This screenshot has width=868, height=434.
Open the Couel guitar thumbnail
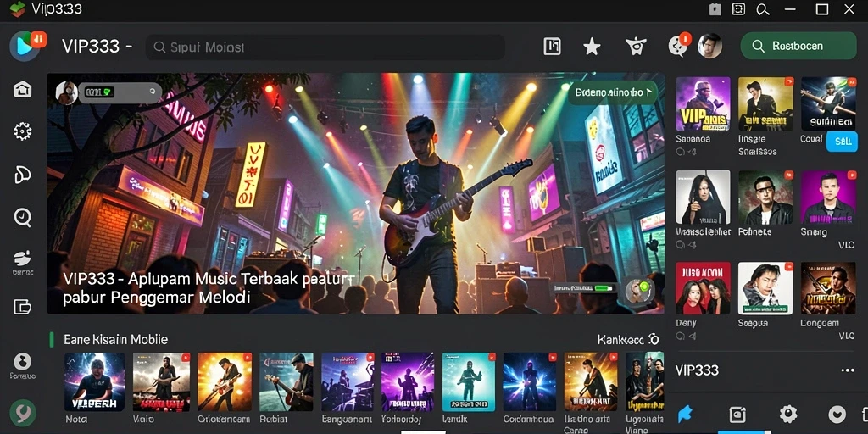828,103
